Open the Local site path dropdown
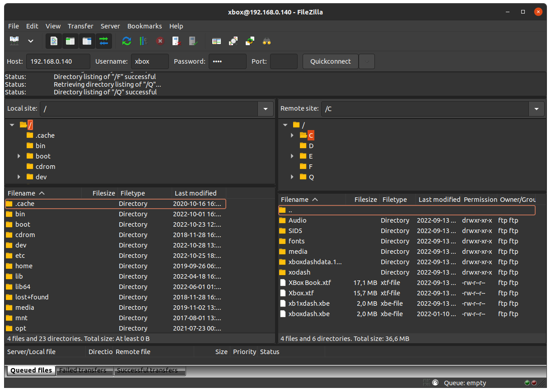The width and height of the screenshot is (551, 392). 266,109
